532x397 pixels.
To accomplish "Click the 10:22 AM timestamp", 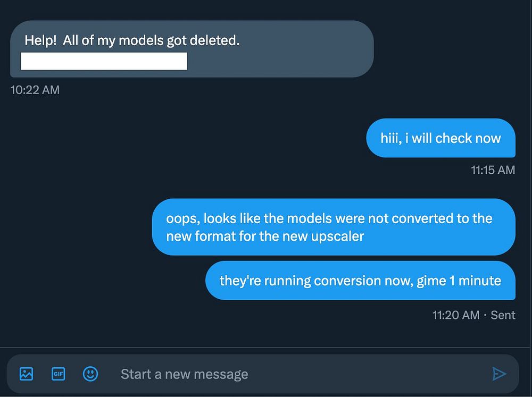I will pos(35,90).
